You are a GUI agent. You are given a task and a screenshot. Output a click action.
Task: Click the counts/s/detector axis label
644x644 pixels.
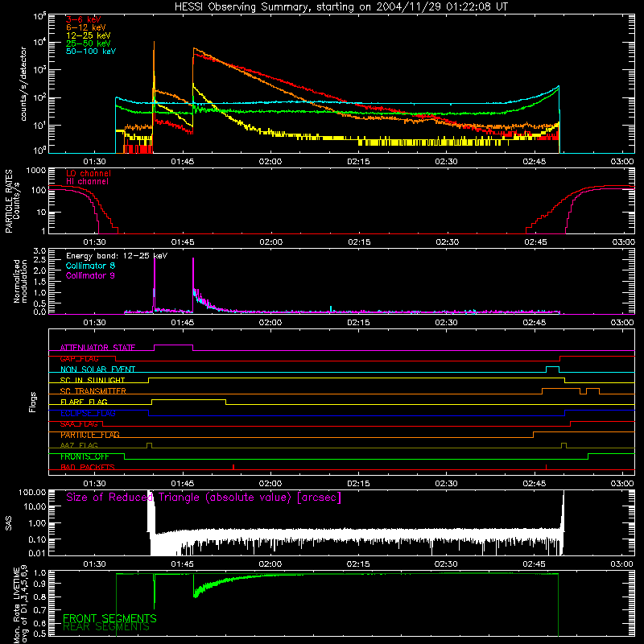tap(23, 84)
